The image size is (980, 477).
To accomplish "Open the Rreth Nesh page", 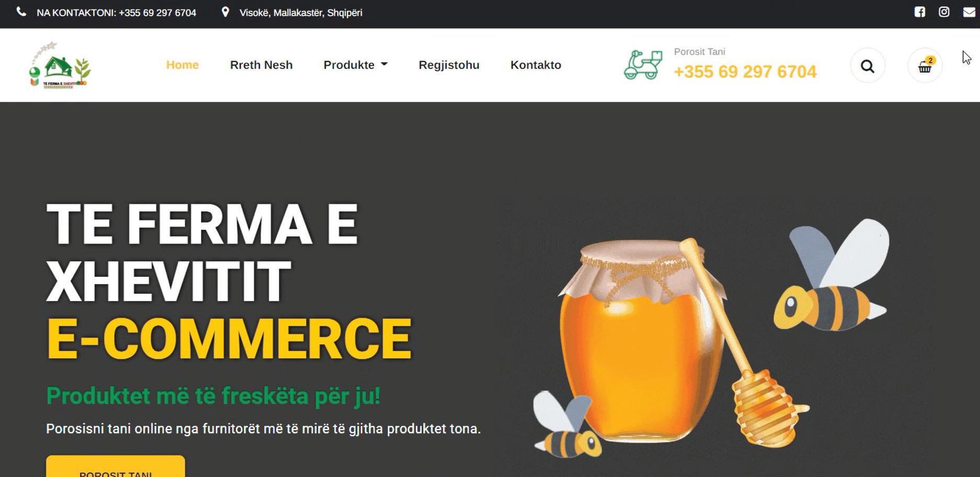I will [x=261, y=65].
